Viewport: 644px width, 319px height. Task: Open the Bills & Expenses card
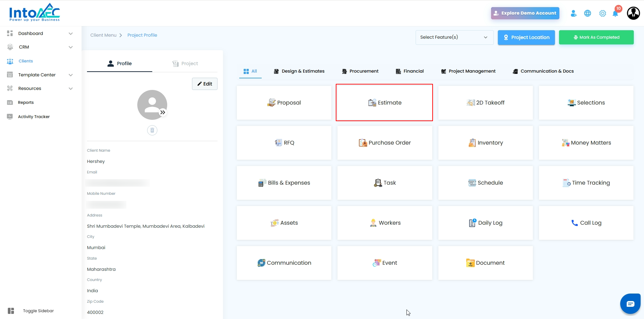[284, 183]
